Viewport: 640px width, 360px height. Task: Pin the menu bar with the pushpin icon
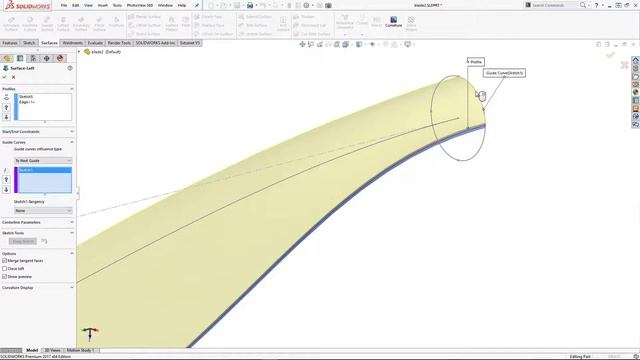click(x=197, y=5)
